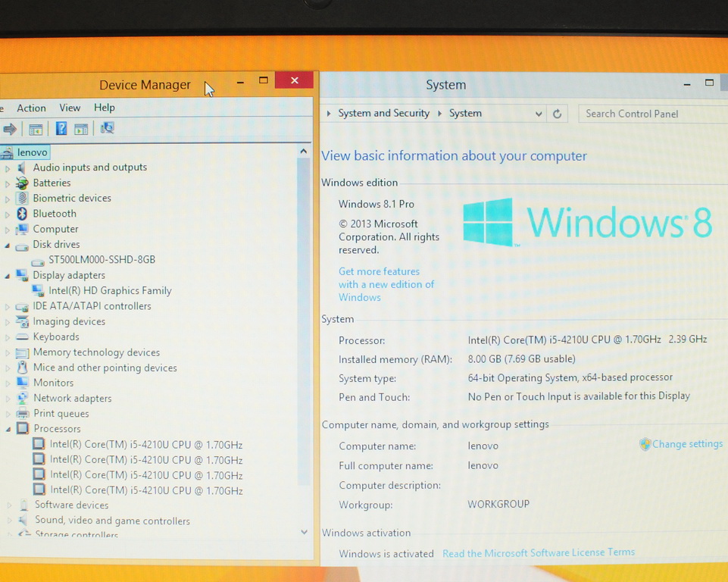Click the Software devices category icon
Viewport: 728px width, 582px height.
click(23, 505)
